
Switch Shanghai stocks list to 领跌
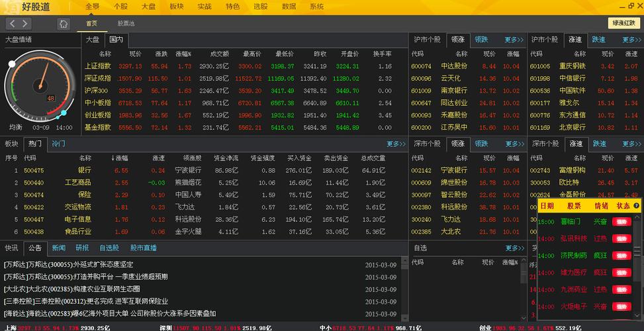point(481,40)
